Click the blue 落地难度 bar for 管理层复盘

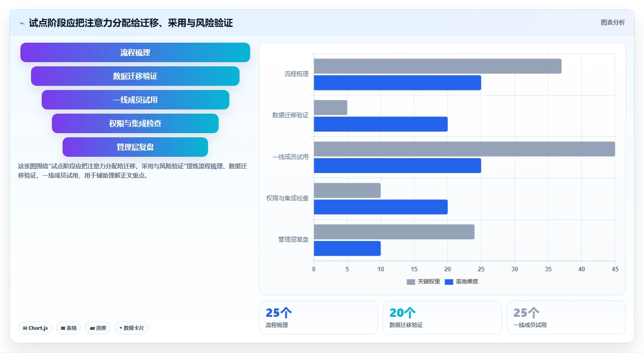[x=347, y=249]
